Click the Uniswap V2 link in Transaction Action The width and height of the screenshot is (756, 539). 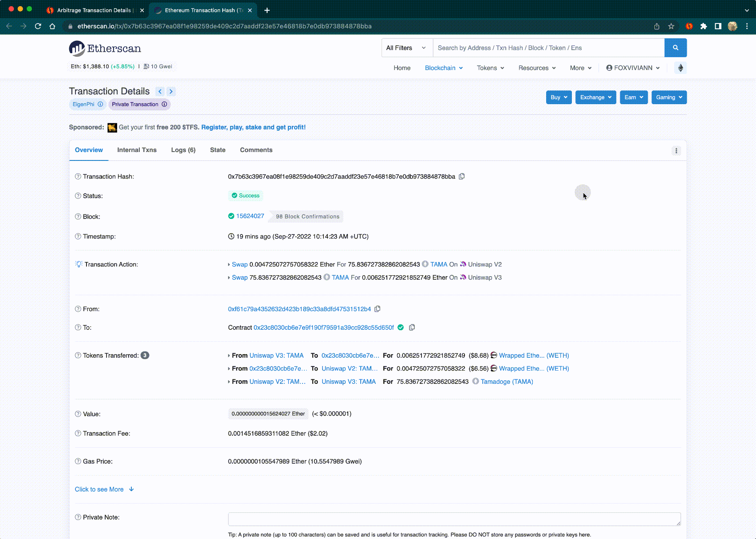coord(484,265)
